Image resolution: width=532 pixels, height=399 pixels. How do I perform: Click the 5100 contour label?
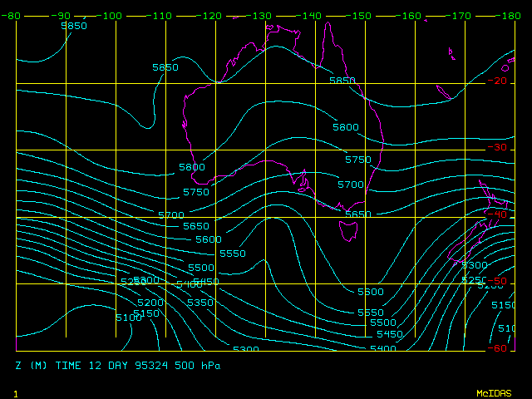click(129, 318)
